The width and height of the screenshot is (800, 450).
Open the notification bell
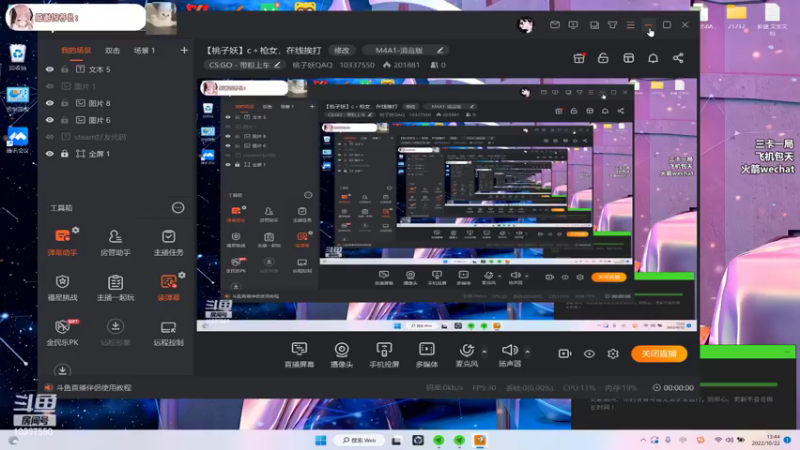coord(653,58)
